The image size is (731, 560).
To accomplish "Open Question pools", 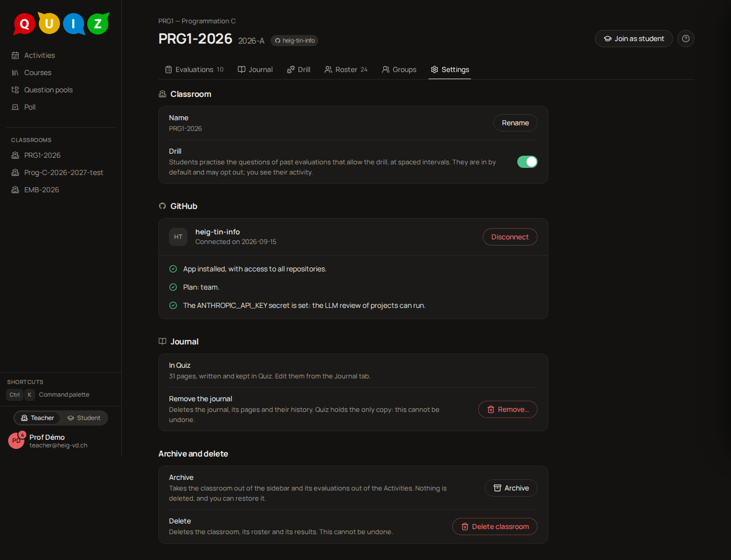I will (61, 90).
